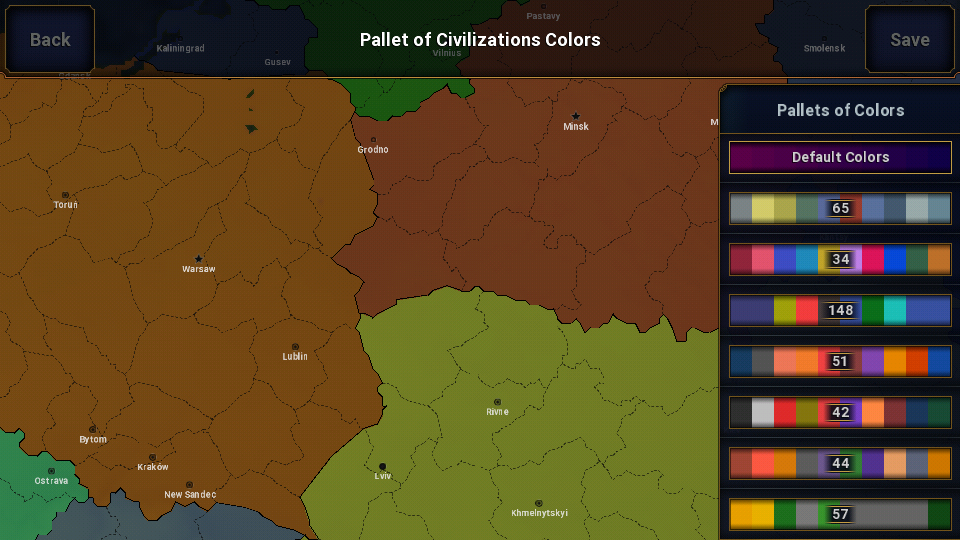The image size is (960, 540).
Task: Choose color pallet numbered 42
Action: pos(840,412)
